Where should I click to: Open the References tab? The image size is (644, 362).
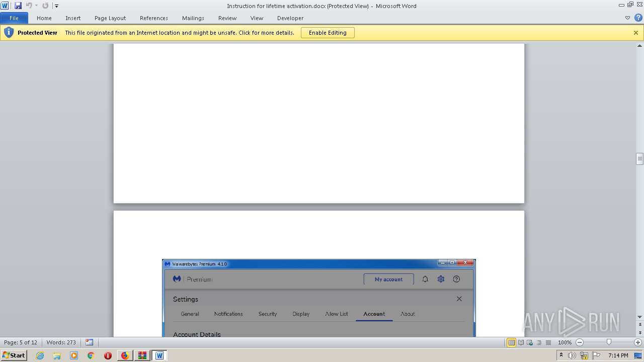tap(154, 18)
